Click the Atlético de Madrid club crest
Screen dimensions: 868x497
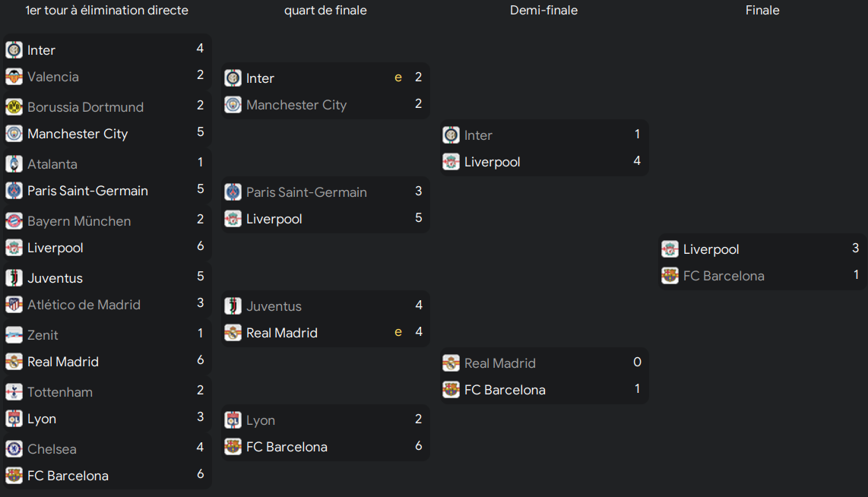click(14, 305)
